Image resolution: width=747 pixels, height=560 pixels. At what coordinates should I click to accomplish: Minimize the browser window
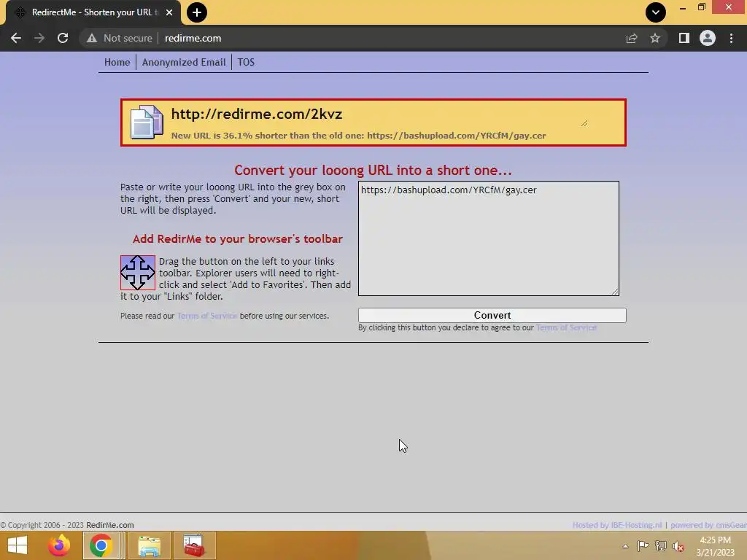(x=683, y=7)
